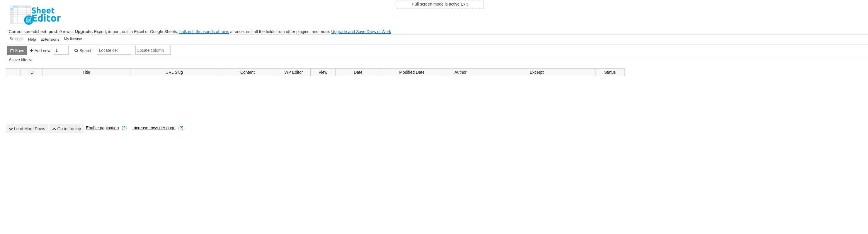Screen dimensions: 868x234
Task: Click Go to the top button
Action: (67, 129)
